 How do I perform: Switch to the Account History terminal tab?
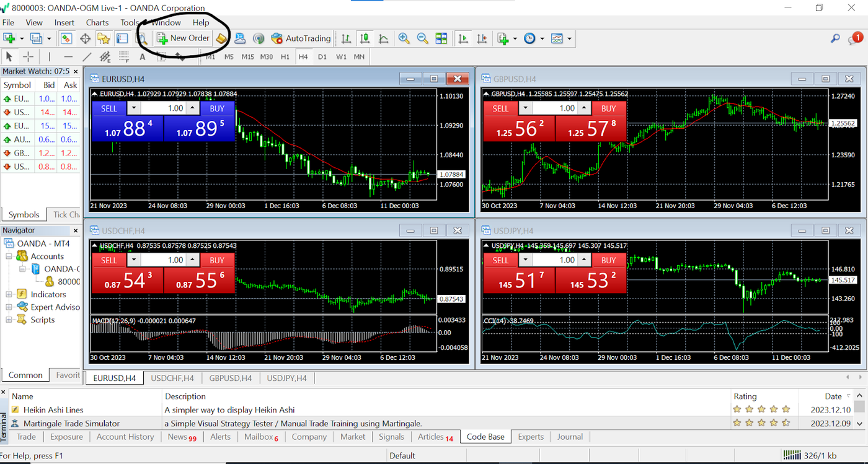pyautogui.click(x=125, y=437)
